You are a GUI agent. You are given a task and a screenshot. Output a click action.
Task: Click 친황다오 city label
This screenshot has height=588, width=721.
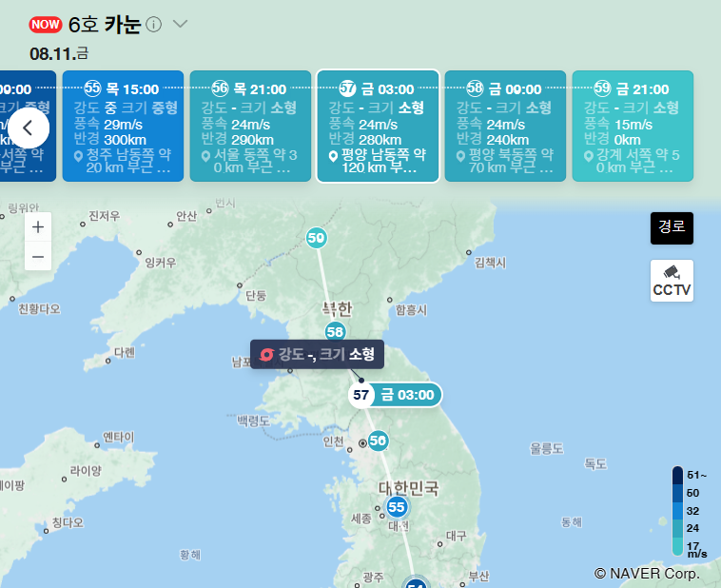[x=39, y=308]
